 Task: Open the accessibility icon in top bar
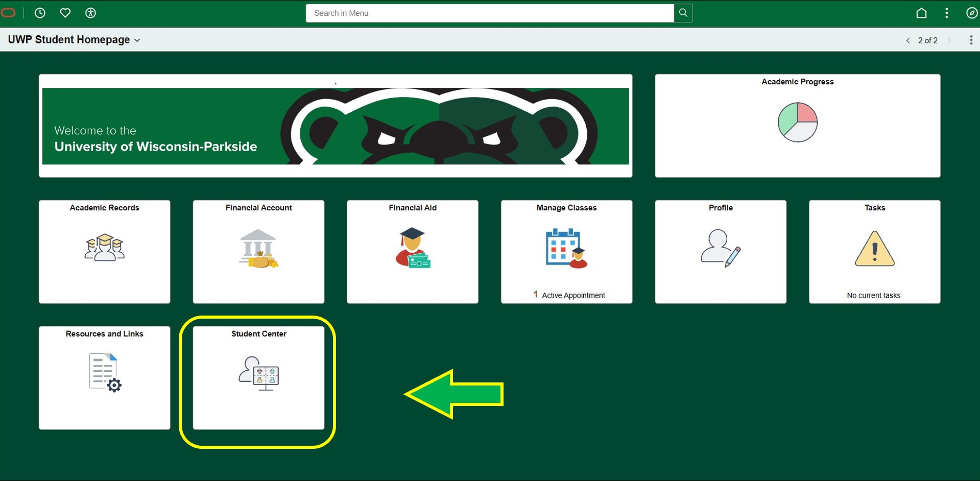coord(90,13)
